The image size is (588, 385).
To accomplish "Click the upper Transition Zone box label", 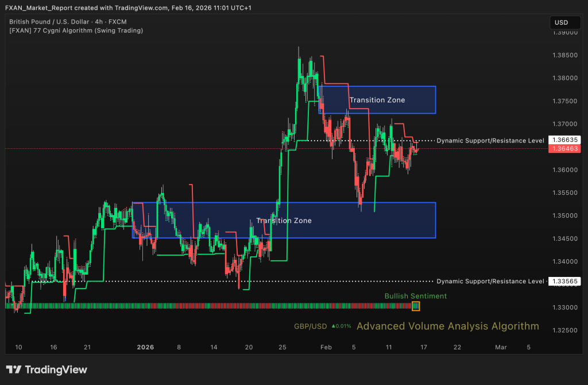I will click(x=377, y=100).
